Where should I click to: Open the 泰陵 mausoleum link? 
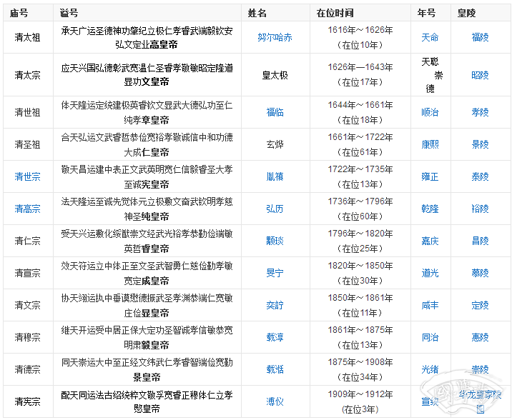pyautogui.click(x=480, y=176)
